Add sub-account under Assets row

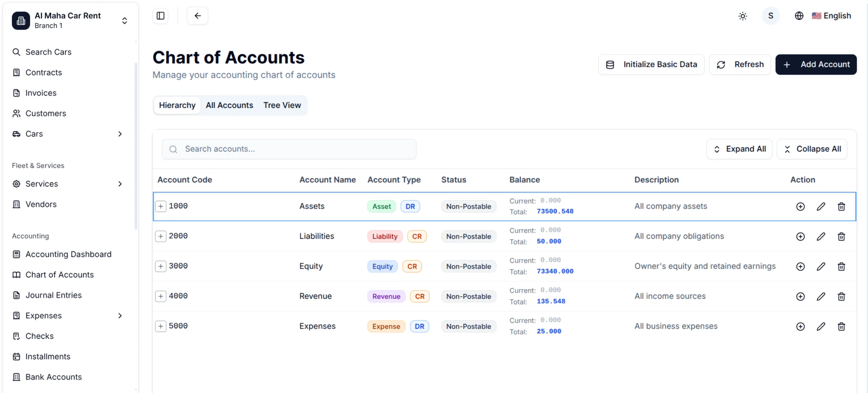(800, 206)
